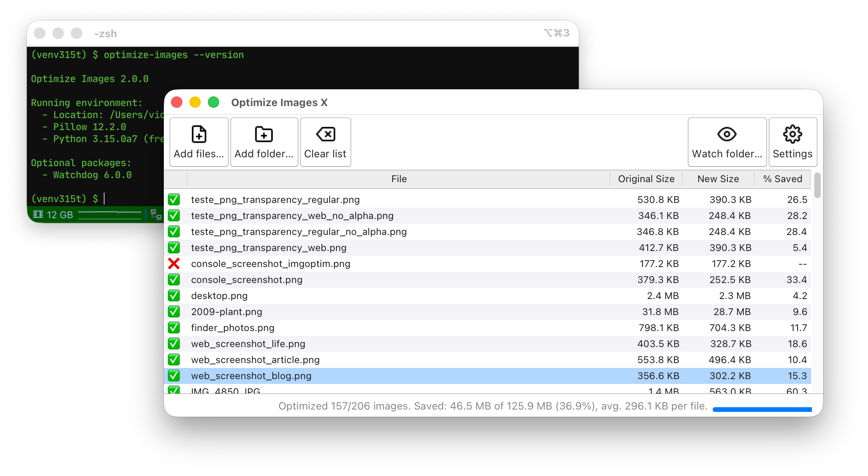Sort by the % Saved column header
Image resolution: width=868 pixels, height=476 pixels.
[x=783, y=179]
